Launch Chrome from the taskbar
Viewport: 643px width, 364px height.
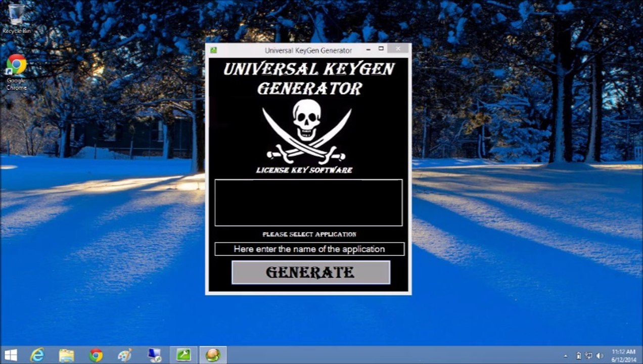pos(96,355)
